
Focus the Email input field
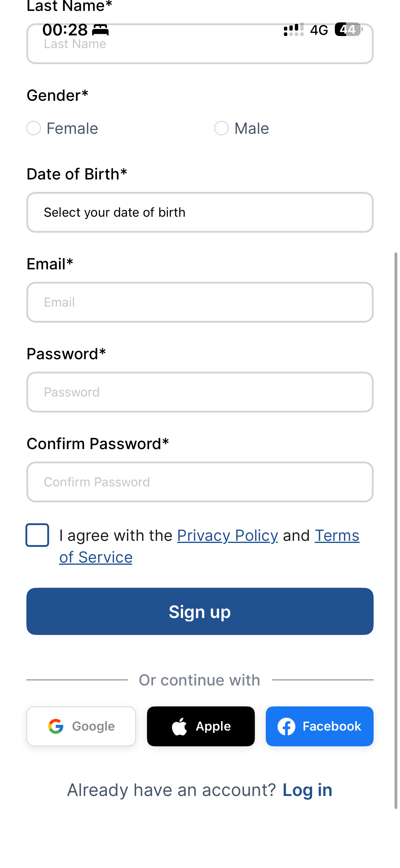[x=200, y=302]
